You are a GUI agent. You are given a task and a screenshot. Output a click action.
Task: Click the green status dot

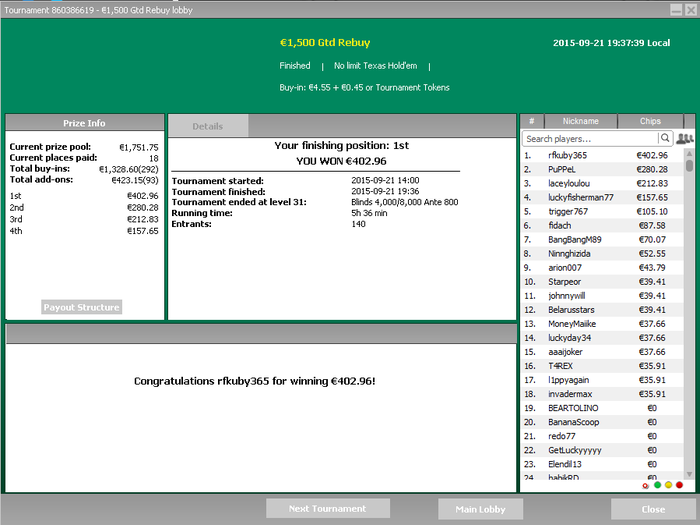point(657,485)
